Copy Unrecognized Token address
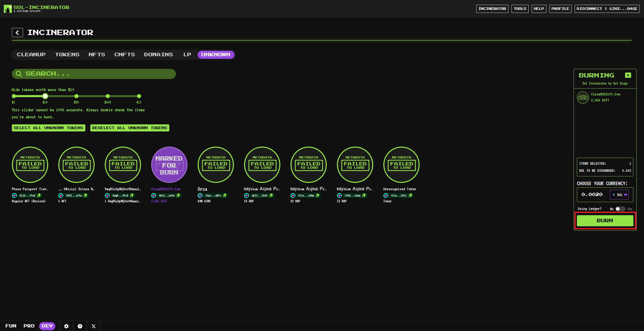 (410, 195)
